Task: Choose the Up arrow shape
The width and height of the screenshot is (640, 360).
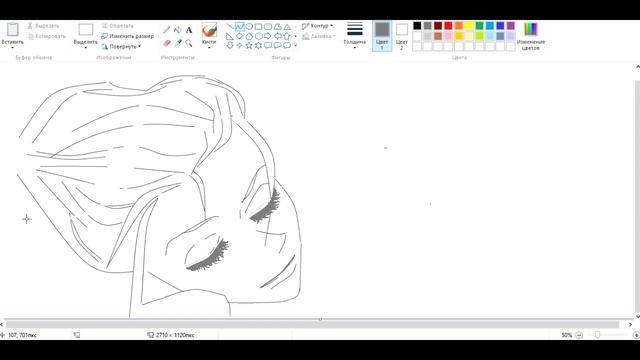Action: click(x=287, y=36)
